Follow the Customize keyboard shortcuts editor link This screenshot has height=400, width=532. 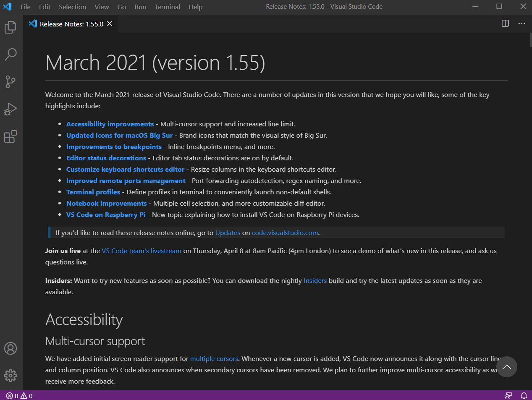tap(125, 170)
